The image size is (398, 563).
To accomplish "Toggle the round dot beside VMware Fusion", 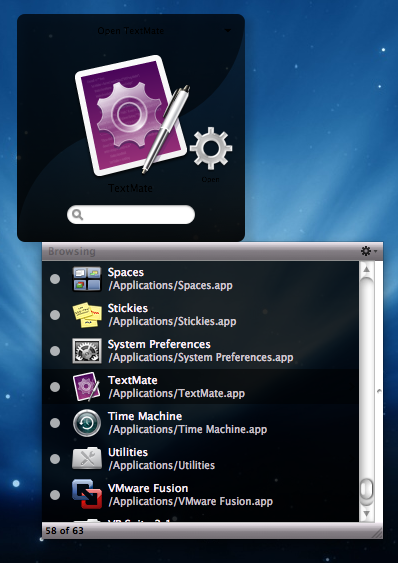I will click(x=55, y=495).
